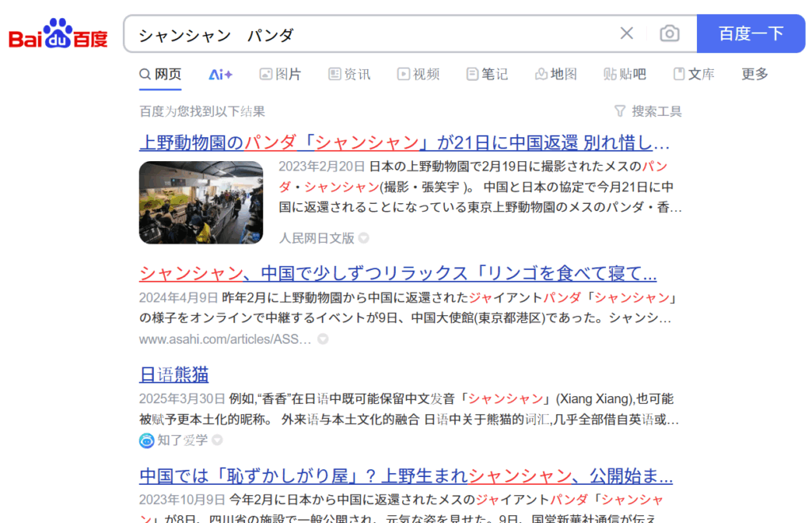Open the 笔记 tab
Viewport: 812px width, 523px height.
tap(487, 74)
